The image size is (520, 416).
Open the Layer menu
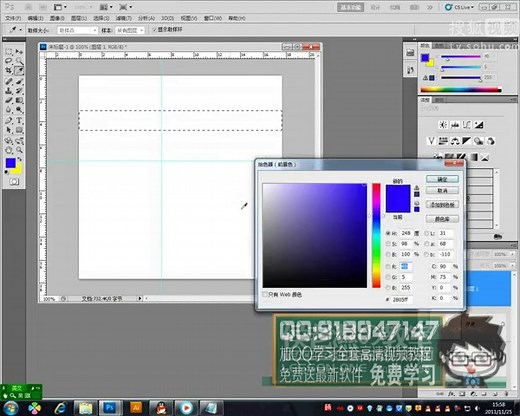pyautogui.click(x=79, y=18)
